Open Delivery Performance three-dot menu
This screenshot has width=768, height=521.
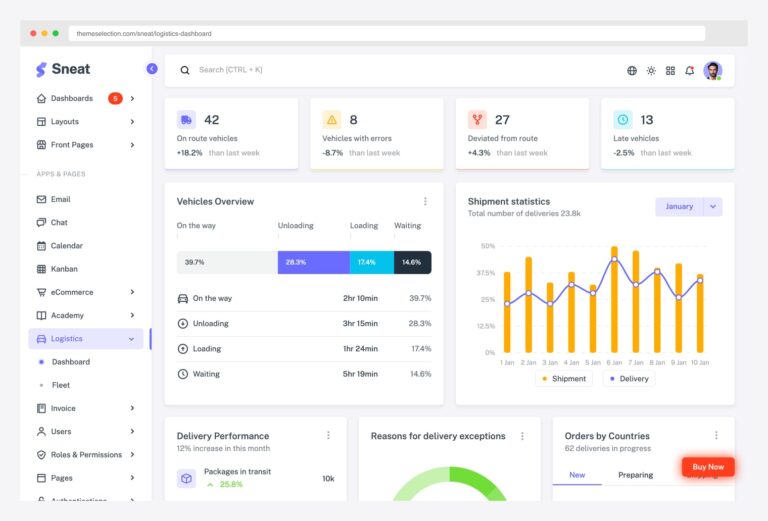pyautogui.click(x=328, y=435)
